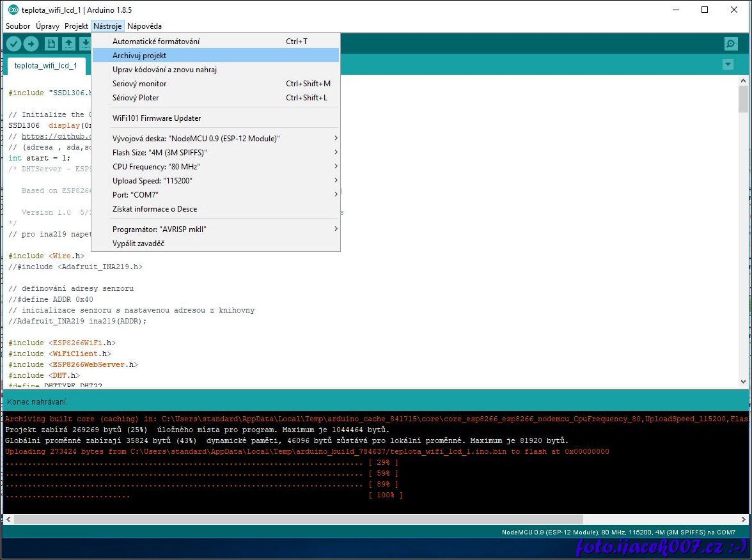Click the Upload arrow icon

pos(31,43)
